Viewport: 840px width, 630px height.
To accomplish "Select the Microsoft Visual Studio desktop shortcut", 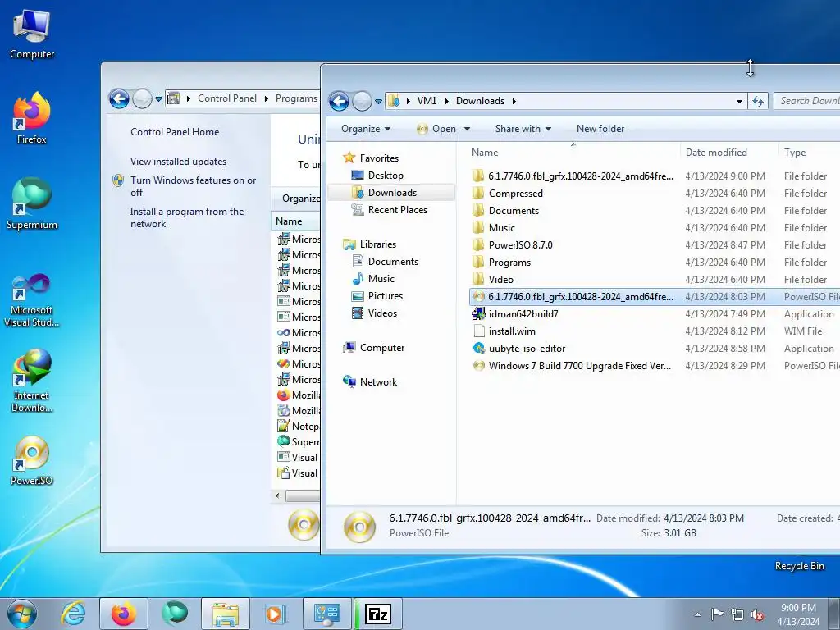I will 32,300.
